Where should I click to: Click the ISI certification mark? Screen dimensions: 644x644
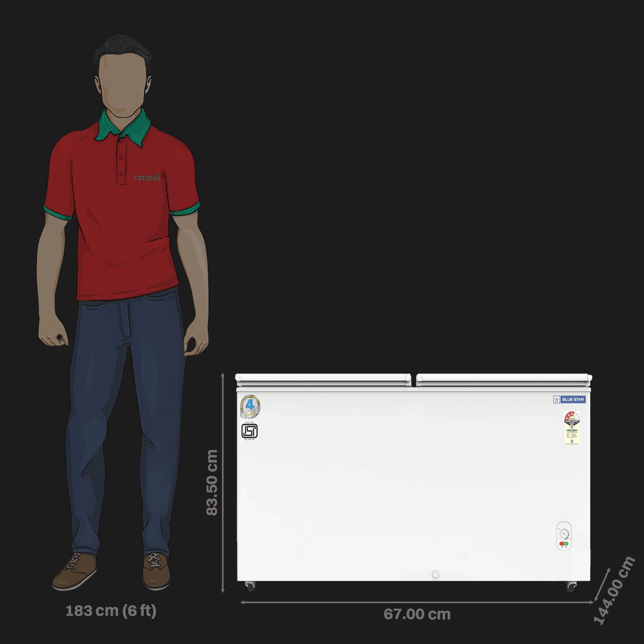pyautogui.click(x=250, y=431)
